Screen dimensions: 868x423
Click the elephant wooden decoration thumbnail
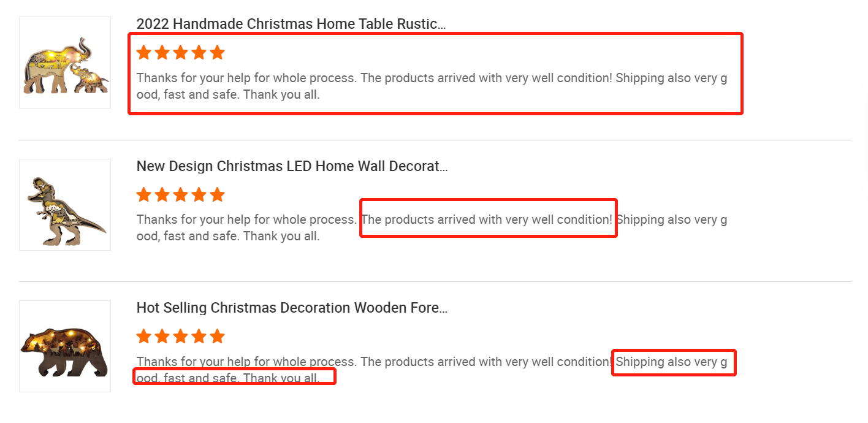click(65, 63)
